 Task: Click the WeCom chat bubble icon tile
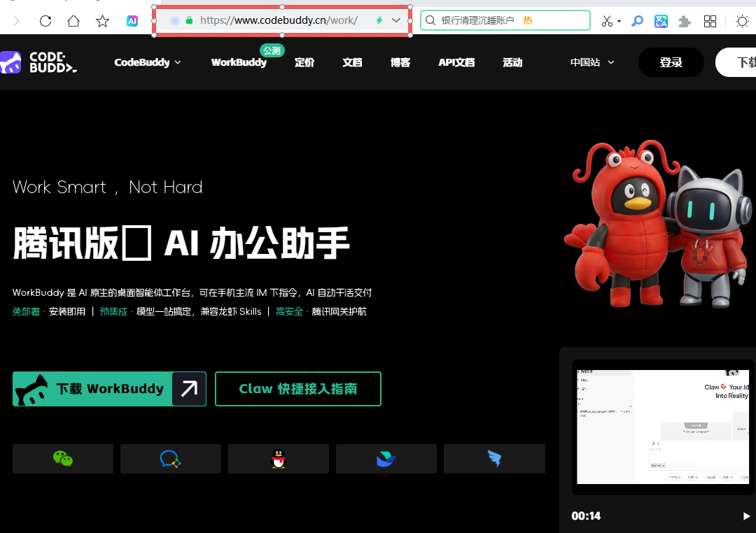(x=170, y=459)
